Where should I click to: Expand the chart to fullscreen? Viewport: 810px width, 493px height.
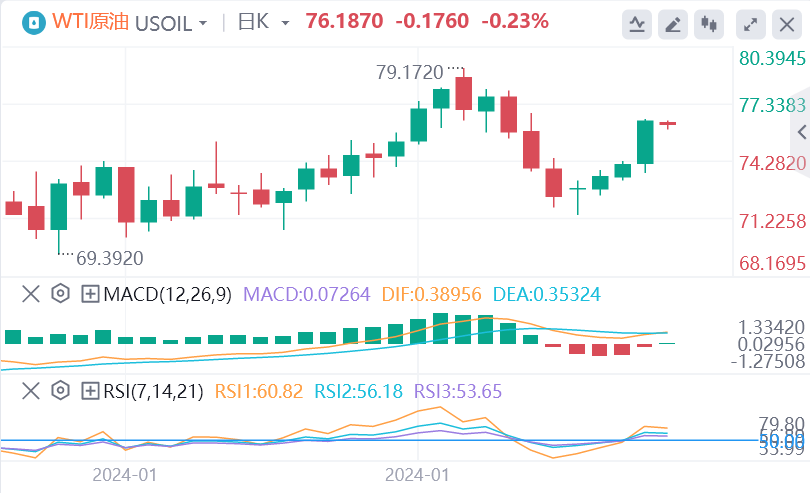[750, 24]
